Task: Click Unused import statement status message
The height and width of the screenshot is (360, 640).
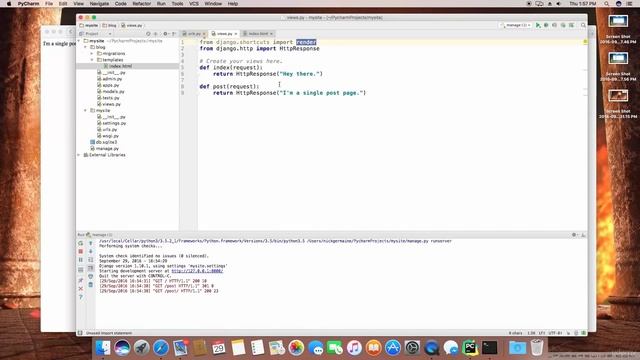Action: coord(109,333)
